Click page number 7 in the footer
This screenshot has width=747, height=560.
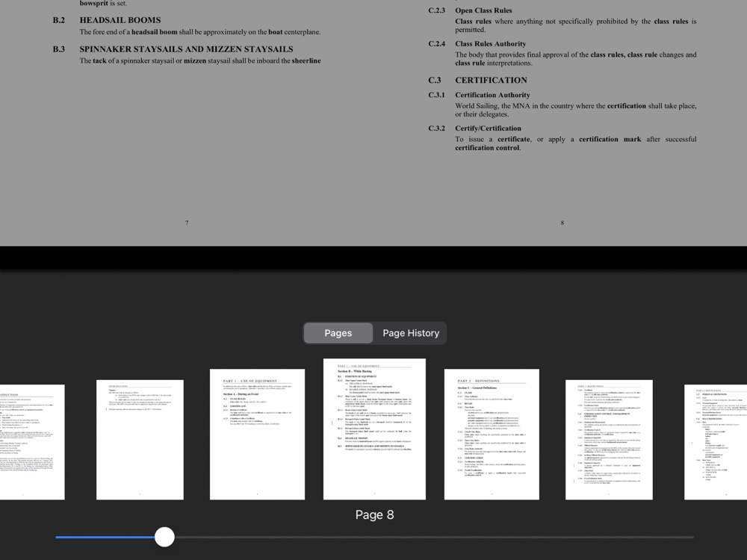tap(187, 223)
